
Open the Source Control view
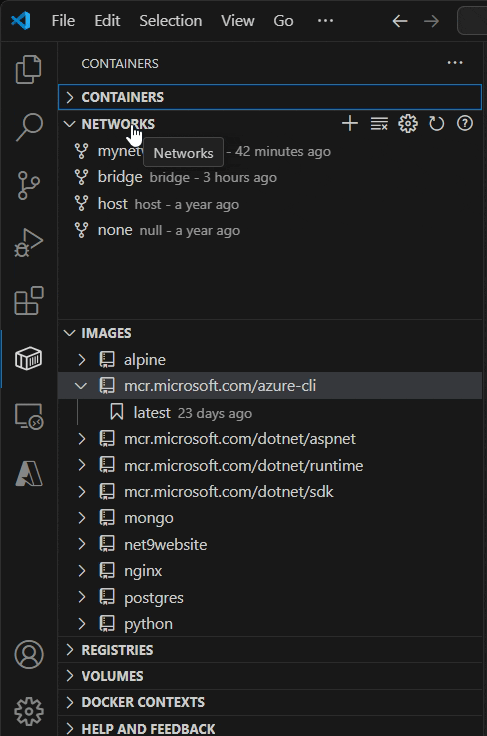(29, 185)
